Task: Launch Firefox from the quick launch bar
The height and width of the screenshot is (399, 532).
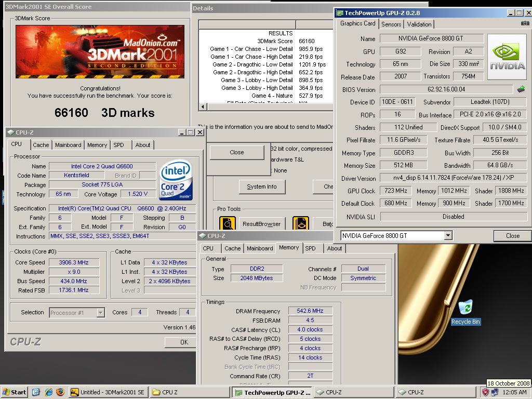Action: point(60,392)
